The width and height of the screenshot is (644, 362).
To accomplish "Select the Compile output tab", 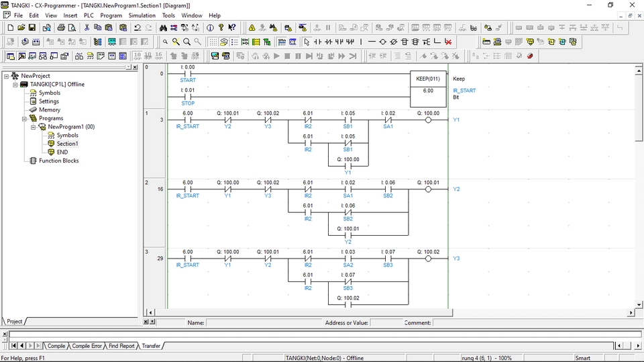I will coord(56,346).
